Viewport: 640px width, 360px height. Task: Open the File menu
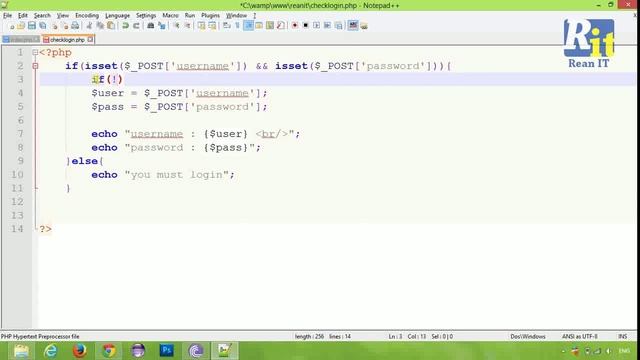click(7, 16)
